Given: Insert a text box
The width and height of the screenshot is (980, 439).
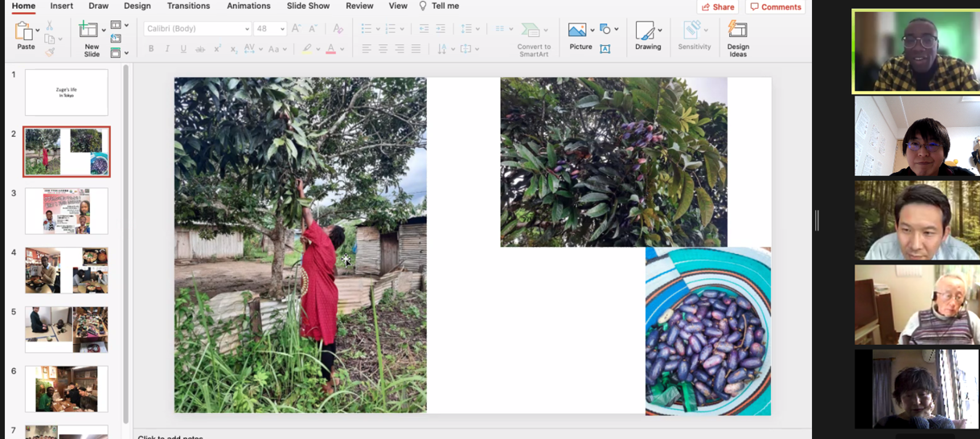Looking at the screenshot, I should pos(605,49).
